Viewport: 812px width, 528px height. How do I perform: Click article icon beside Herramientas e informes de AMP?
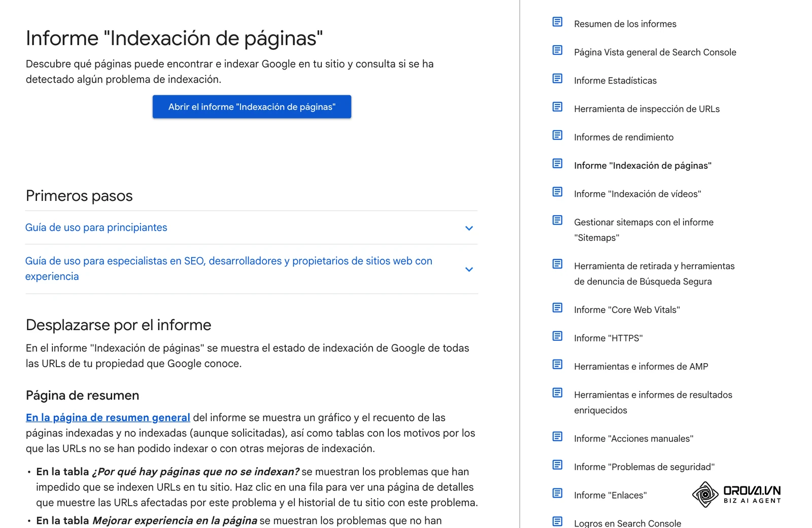(557, 365)
